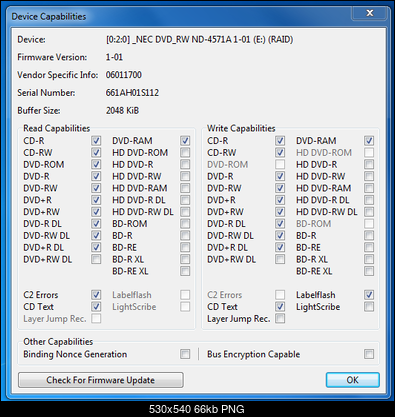395x417 pixels.
Task: Toggle Write Capabilities HD DVD-RAM checkbox
Action: coord(369,188)
